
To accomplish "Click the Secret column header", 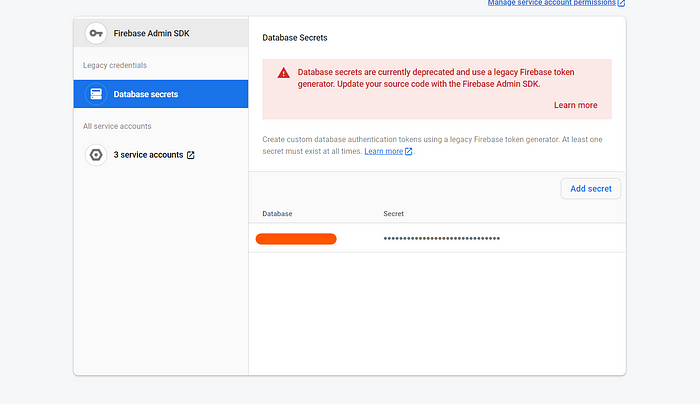I will click(393, 214).
